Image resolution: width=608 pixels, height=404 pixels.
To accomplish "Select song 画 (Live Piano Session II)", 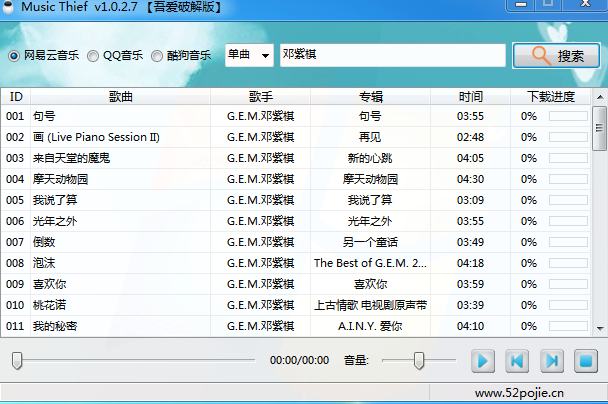I will pos(96,137).
